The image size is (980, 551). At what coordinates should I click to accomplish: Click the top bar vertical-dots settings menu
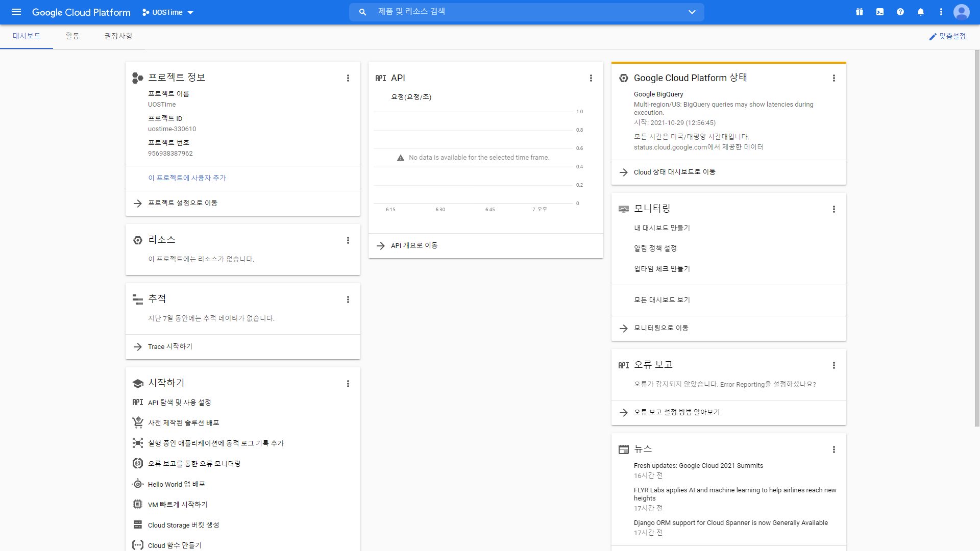[x=941, y=12]
